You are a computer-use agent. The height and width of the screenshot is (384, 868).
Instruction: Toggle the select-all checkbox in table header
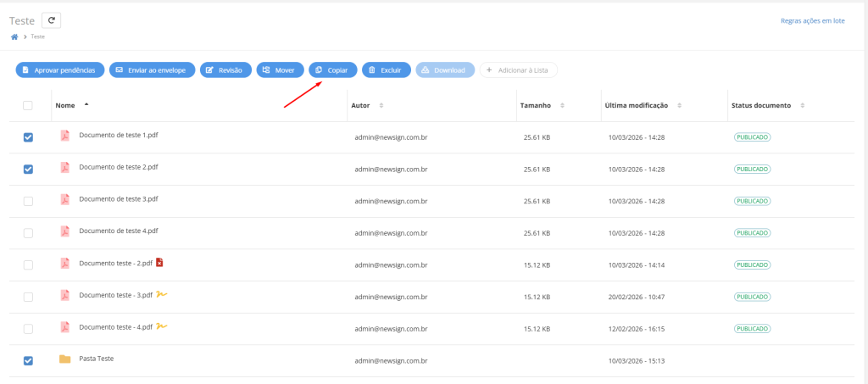pyautogui.click(x=28, y=105)
